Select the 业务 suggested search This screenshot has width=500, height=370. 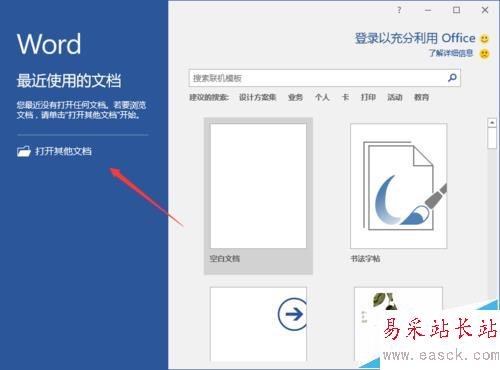295,97
